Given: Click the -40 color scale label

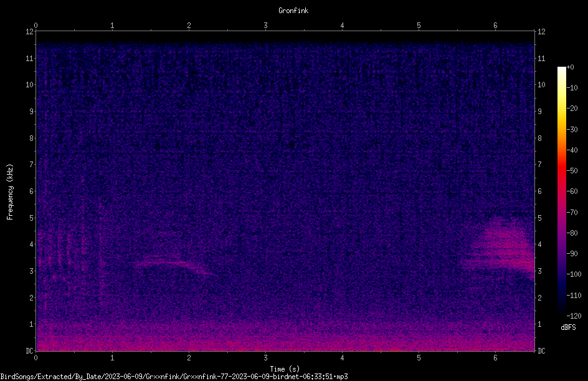Looking at the screenshot, I should click(x=572, y=150).
